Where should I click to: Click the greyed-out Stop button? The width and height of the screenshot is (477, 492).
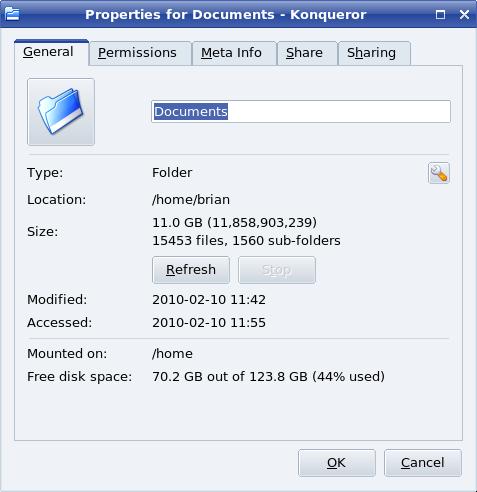point(277,270)
